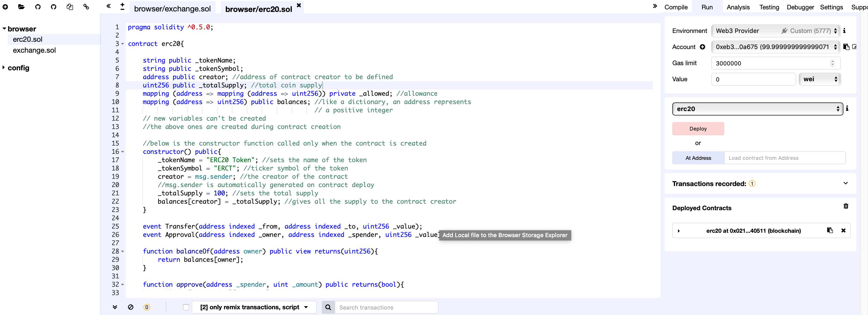Clear the console with the ban icon
Viewport: 868px width, 315px height.
(x=130, y=307)
